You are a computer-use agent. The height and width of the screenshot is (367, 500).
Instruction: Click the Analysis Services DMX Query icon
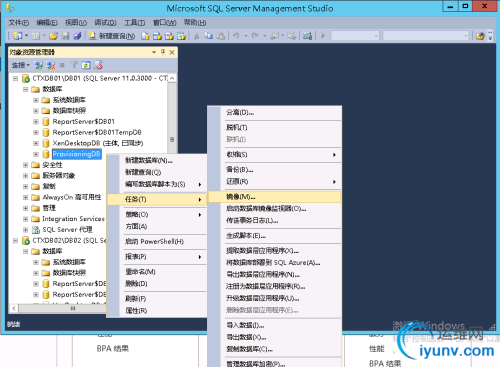(x=169, y=36)
